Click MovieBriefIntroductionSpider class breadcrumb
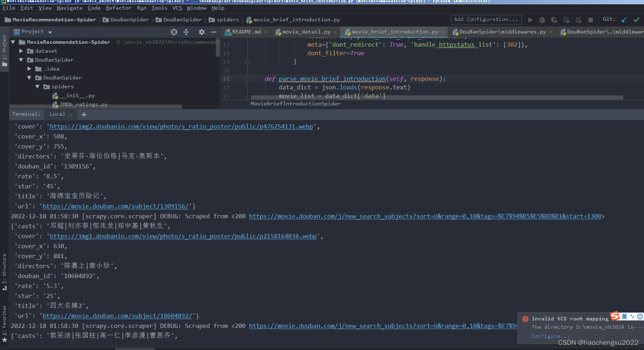This screenshot has height=350, width=644. point(295,104)
